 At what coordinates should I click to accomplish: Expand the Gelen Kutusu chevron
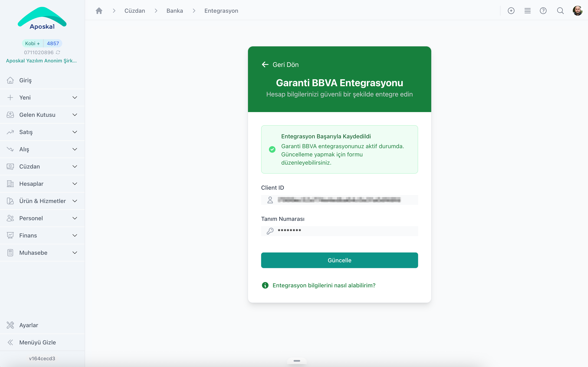pos(75,115)
